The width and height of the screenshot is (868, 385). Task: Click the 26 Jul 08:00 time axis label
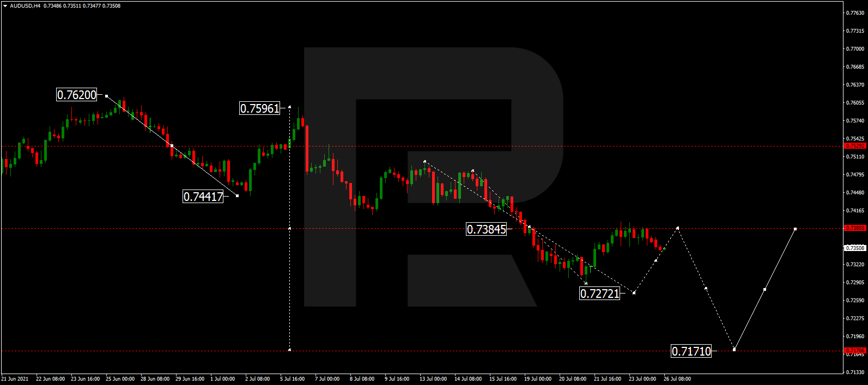(677, 379)
